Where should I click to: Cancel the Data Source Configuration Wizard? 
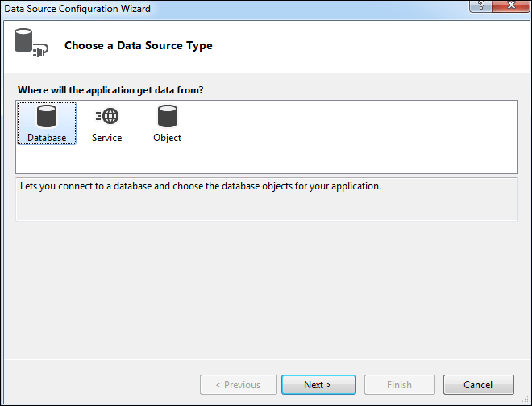479,385
